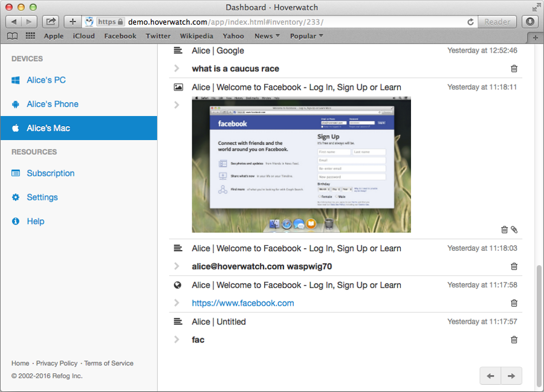Add bookmark using toolbar plus button
The width and height of the screenshot is (544, 392).
[x=73, y=22]
